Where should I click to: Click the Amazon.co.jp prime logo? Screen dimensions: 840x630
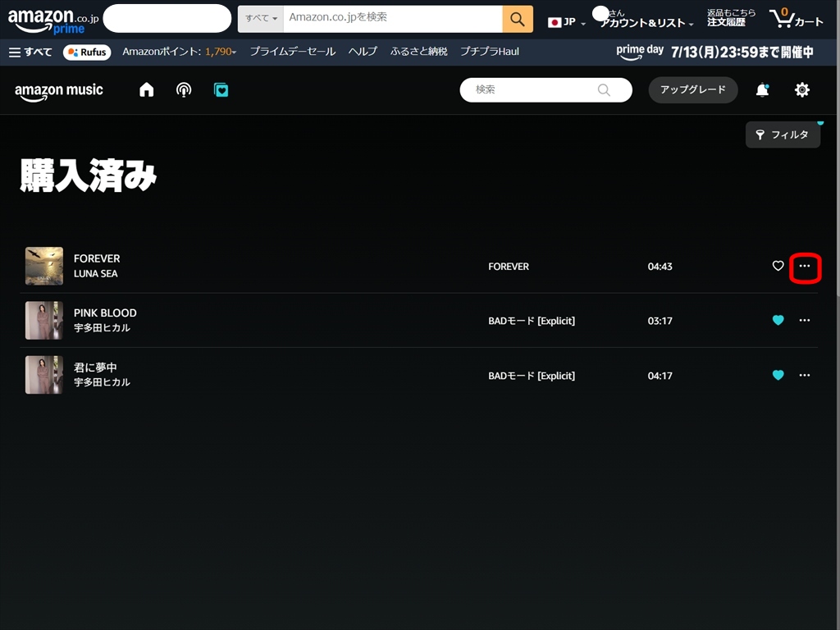click(53, 21)
